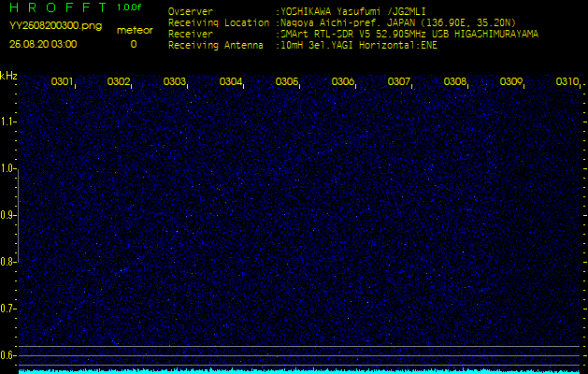Image resolution: width=588 pixels, height=374 pixels.
Task: Click the 0.9 kHz axis label
Action: [x=7, y=215]
